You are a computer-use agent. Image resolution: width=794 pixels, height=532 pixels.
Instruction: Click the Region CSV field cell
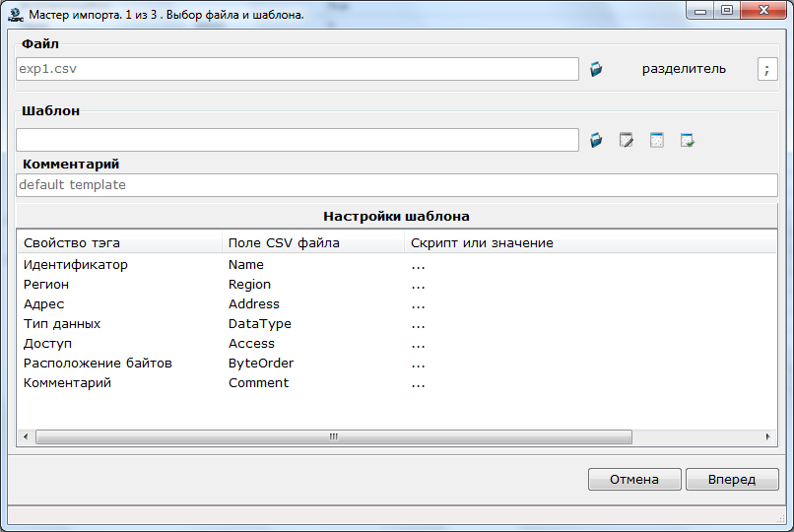pyautogui.click(x=249, y=285)
